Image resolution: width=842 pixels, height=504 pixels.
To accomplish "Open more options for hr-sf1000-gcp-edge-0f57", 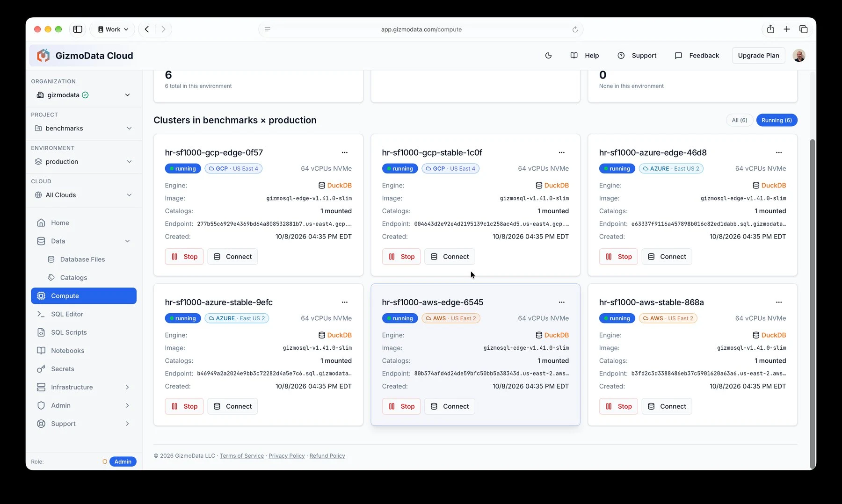I will click(345, 152).
